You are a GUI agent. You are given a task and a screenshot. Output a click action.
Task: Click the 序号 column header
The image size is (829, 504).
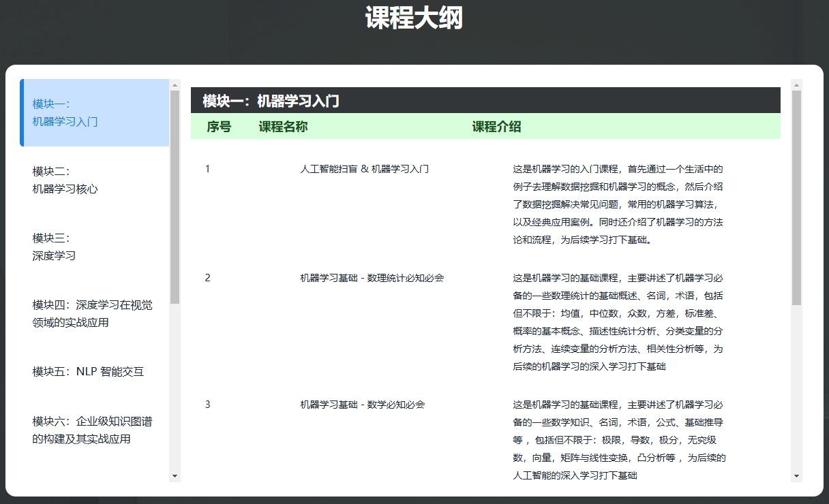coord(219,127)
